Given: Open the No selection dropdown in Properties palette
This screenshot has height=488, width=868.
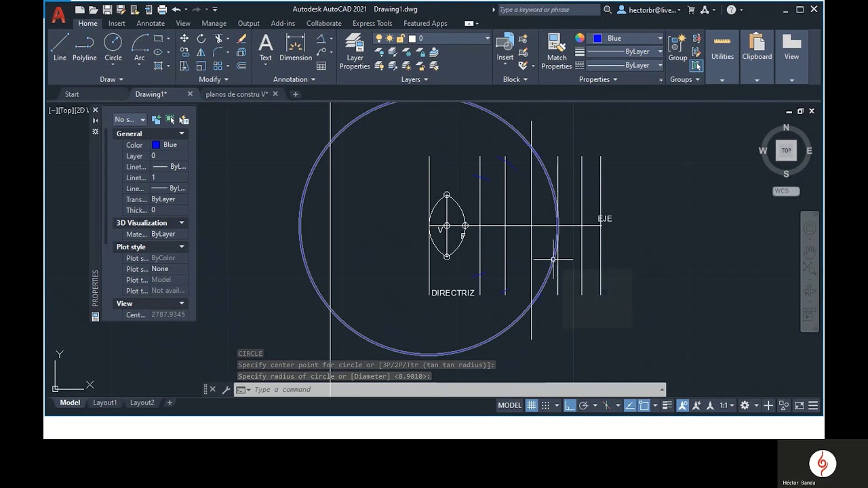Looking at the screenshot, I should point(130,120).
